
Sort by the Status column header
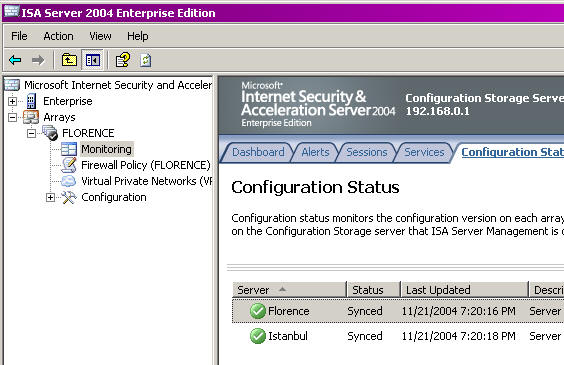373,289
